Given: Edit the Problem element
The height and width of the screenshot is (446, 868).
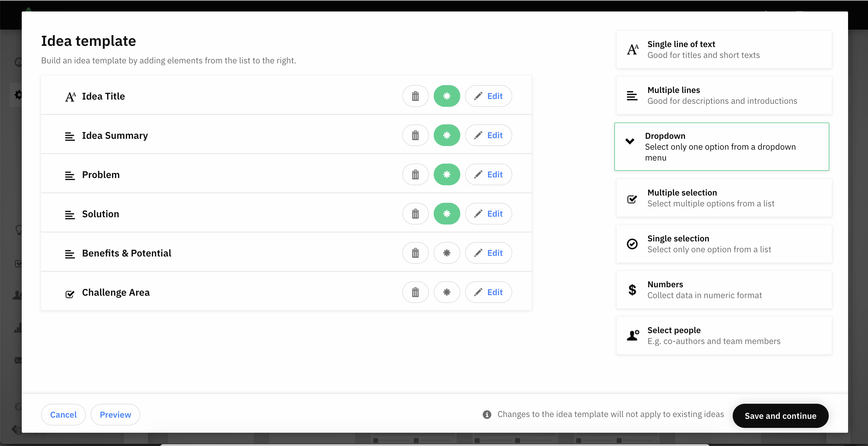Looking at the screenshot, I should (488, 174).
